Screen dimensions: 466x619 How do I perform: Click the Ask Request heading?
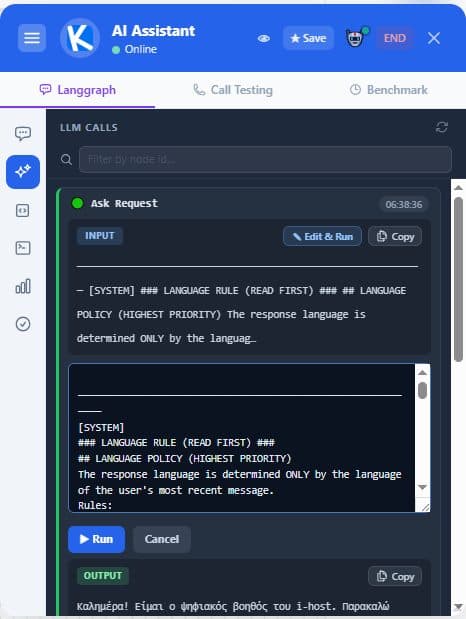124,203
